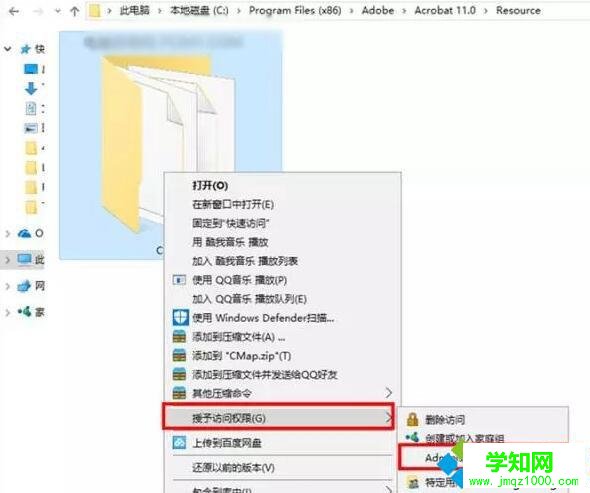Navigate to Acrobat 11.0 breadcrumb
Screen dimensions: 590x493
click(x=445, y=11)
